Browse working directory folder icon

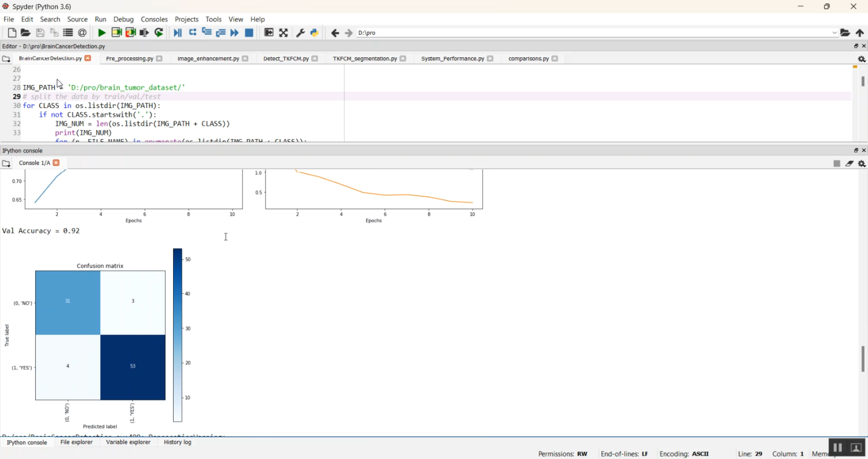tap(845, 33)
